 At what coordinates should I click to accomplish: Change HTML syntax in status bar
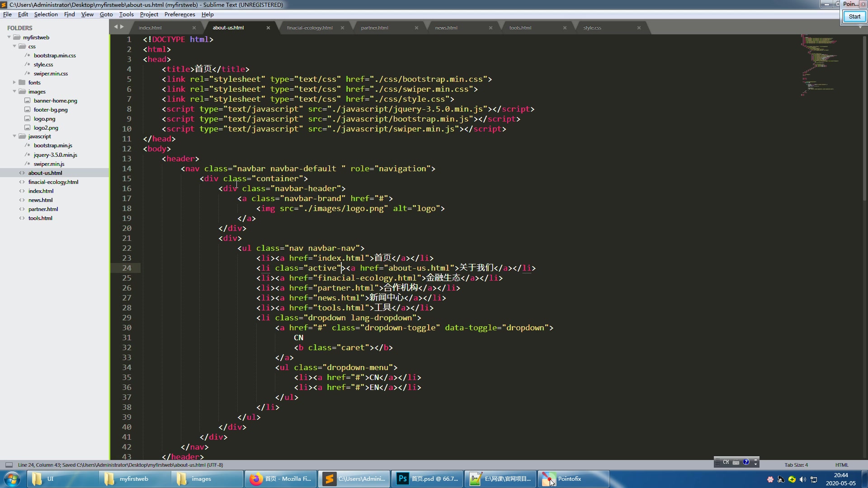[x=842, y=465]
